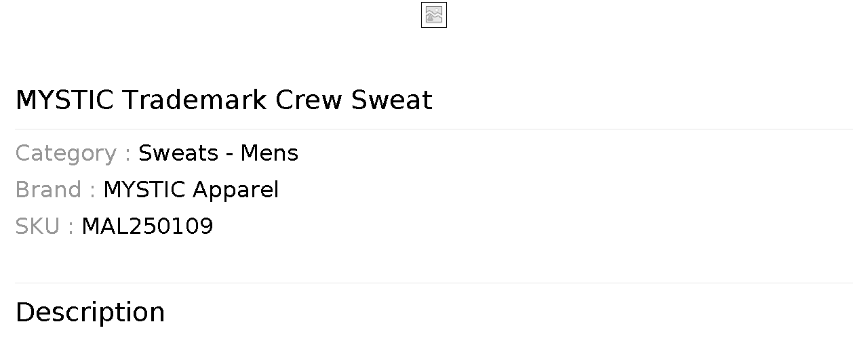
Task: Click the word Sweat ending the title
Action: [391, 100]
